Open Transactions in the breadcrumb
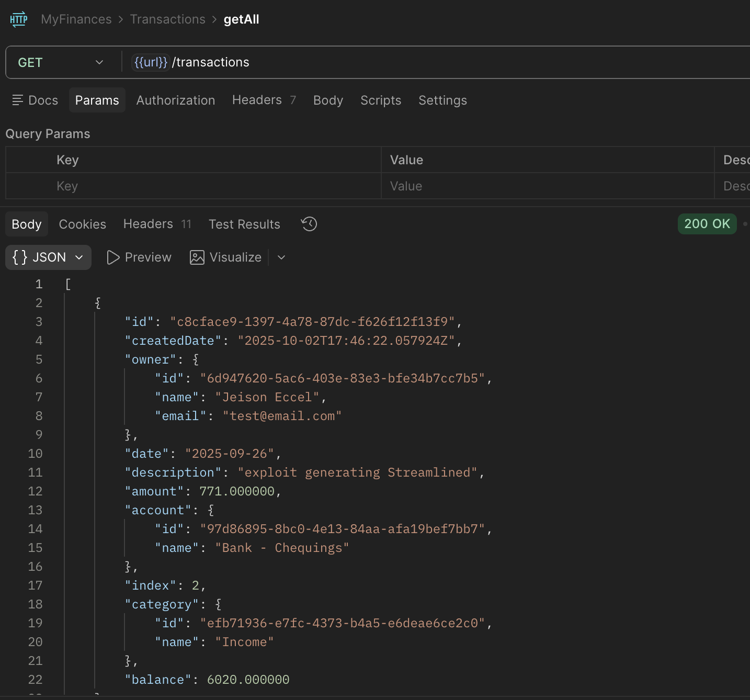The height and width of the screenshot is (700, 750). [x=168, y=19]
